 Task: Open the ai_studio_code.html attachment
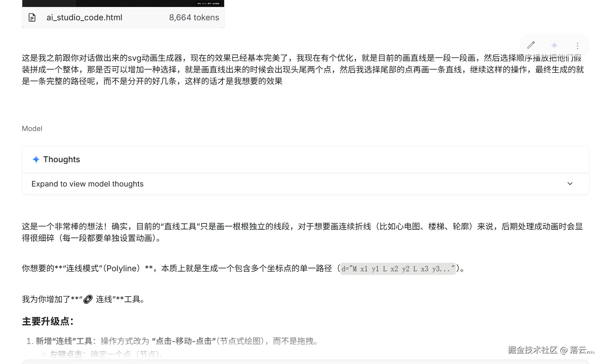pos(84,18)
